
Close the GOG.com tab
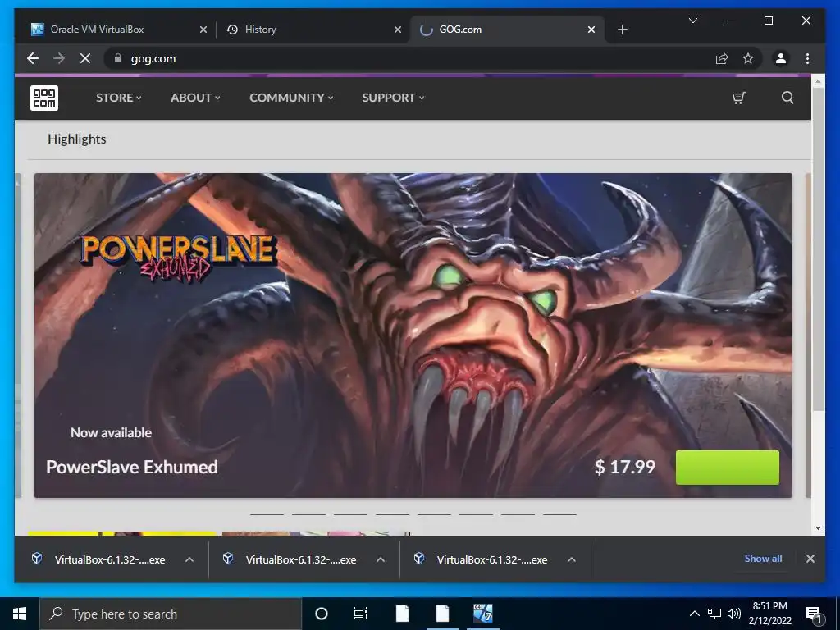point(591,30)
